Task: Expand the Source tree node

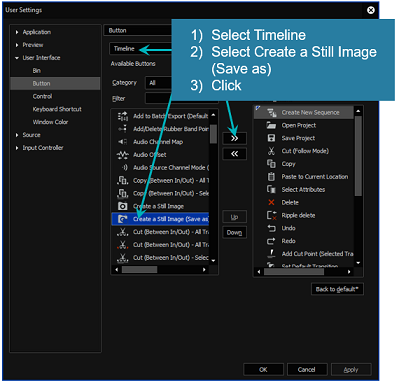Action: coord(17,135)
